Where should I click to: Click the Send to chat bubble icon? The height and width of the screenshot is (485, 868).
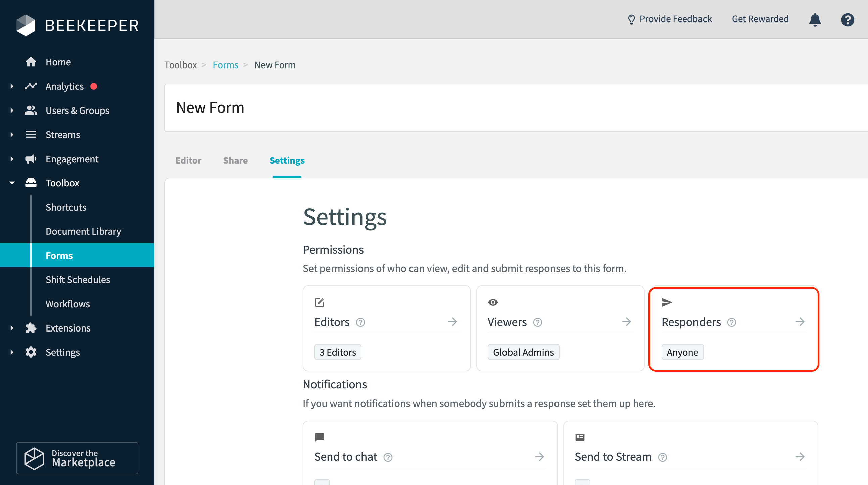[319, 437]
